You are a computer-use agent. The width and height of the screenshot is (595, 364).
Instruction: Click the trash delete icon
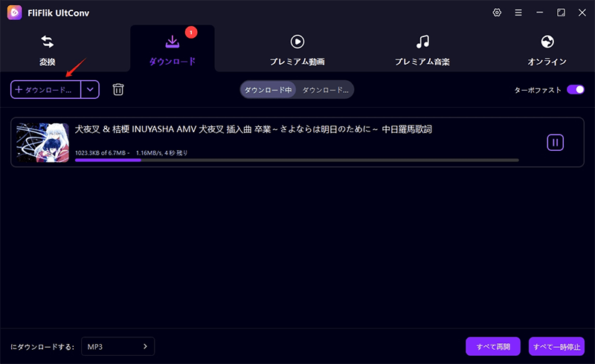point(118,89)
